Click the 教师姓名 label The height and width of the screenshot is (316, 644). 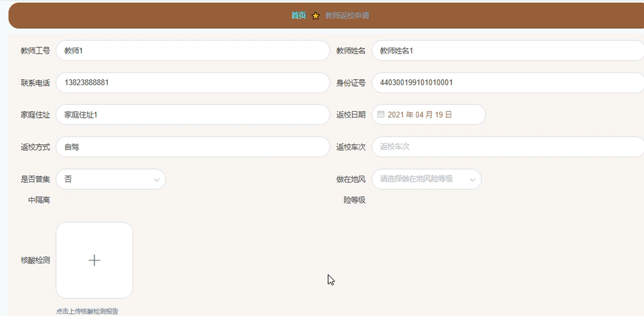click(351, 51)
